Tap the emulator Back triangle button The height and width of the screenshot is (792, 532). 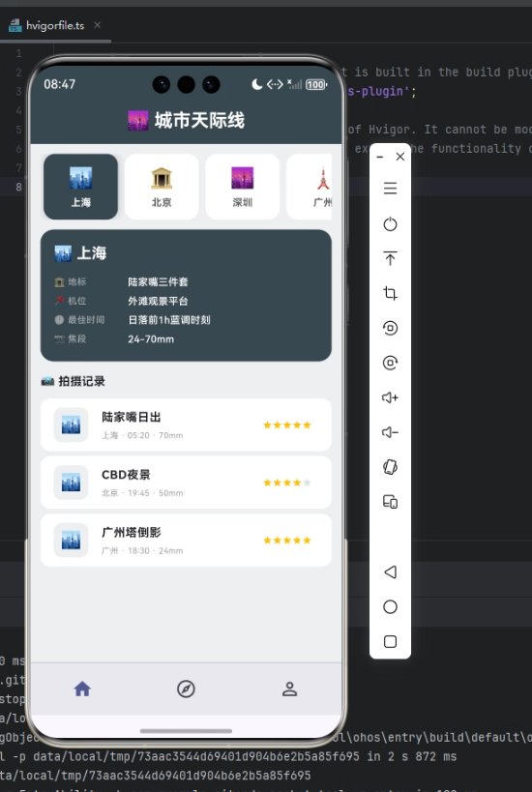(x=390, y=572)
